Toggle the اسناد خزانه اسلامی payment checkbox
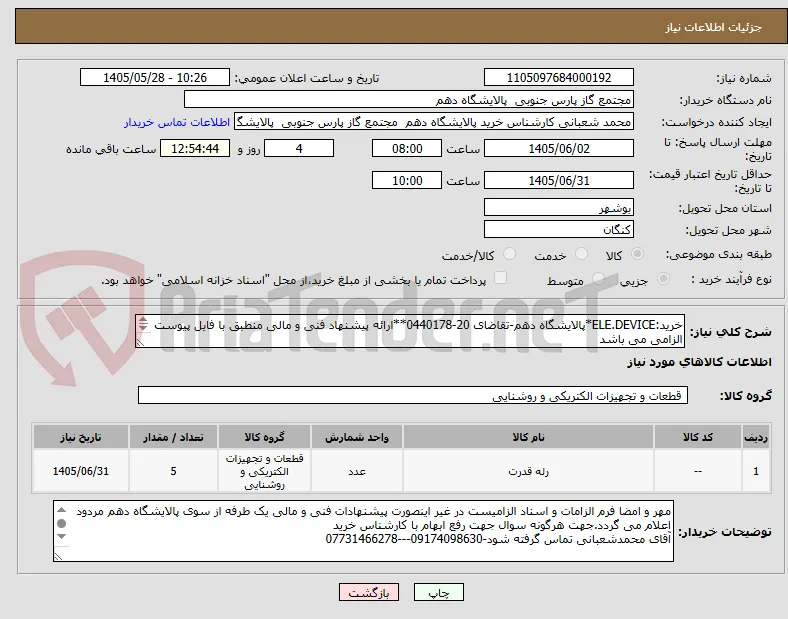 tap(501, 278)
